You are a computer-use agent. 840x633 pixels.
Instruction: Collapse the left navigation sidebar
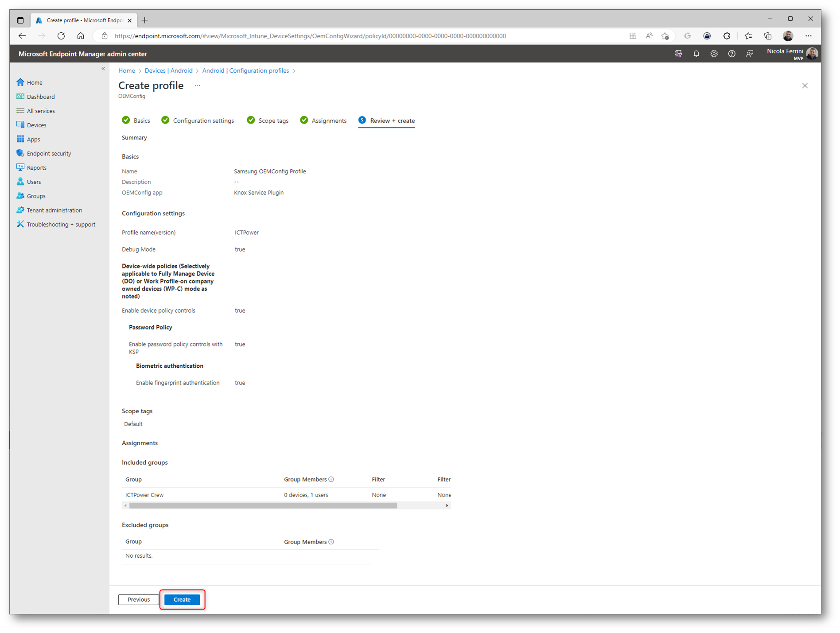pyautogui.click(x=103, y=69)
